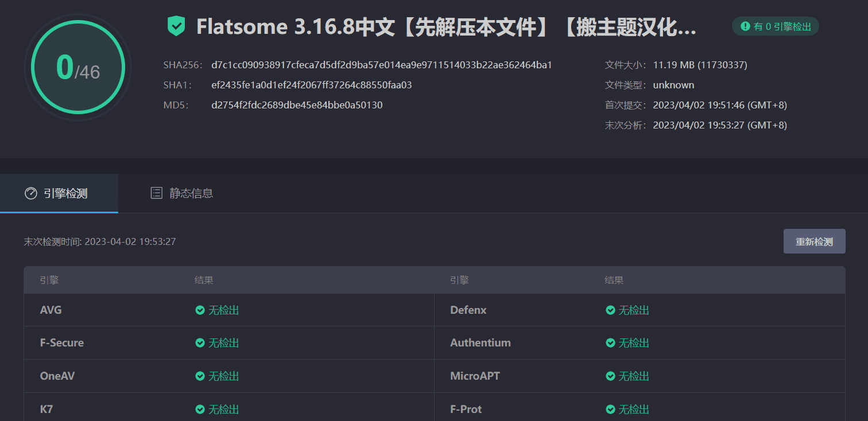Select the SHA1 hash value

click(312, 85)
